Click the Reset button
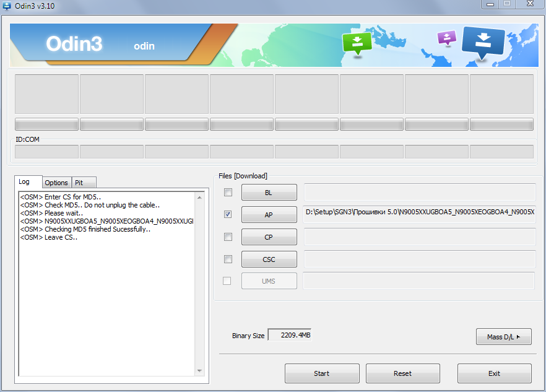Image resolution: width=546 pixels, height=392 pixels. pos(402,373)
